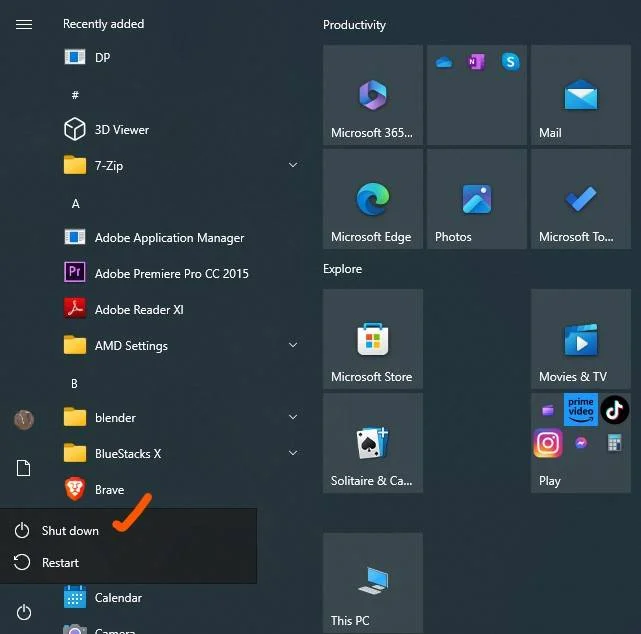The height and width of the screenshot is (634, 641).
Task: Open the AMD Settings folder entry
Action: (x=180, y=345)
